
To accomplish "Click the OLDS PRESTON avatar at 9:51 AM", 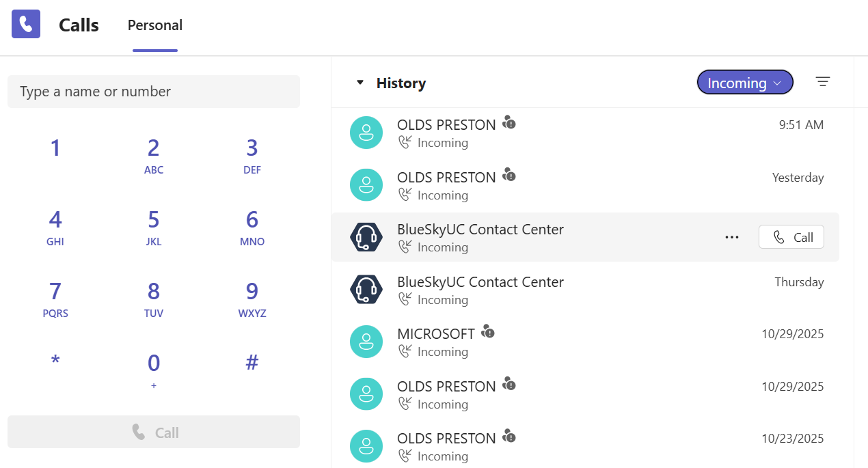I will coord(366,133).
